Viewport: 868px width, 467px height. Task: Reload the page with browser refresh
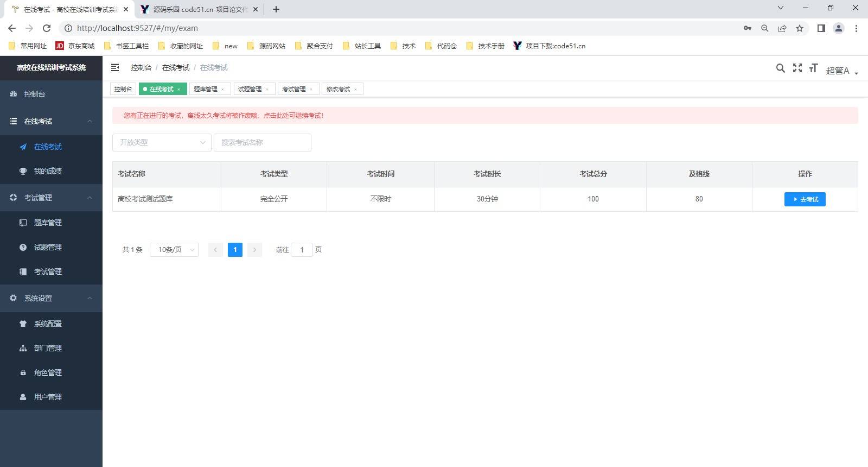(x=47, y=28)
